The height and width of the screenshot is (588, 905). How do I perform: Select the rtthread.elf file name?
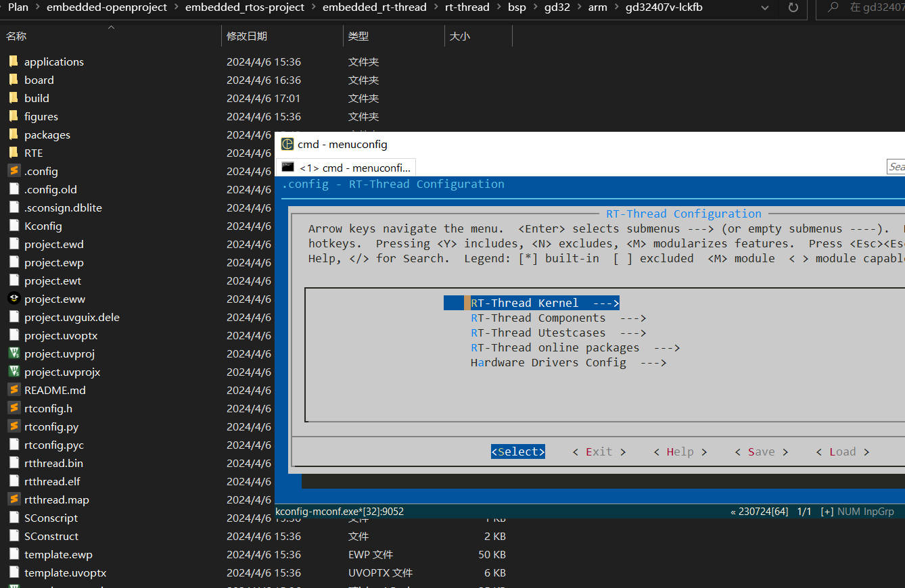pos(52,481)
